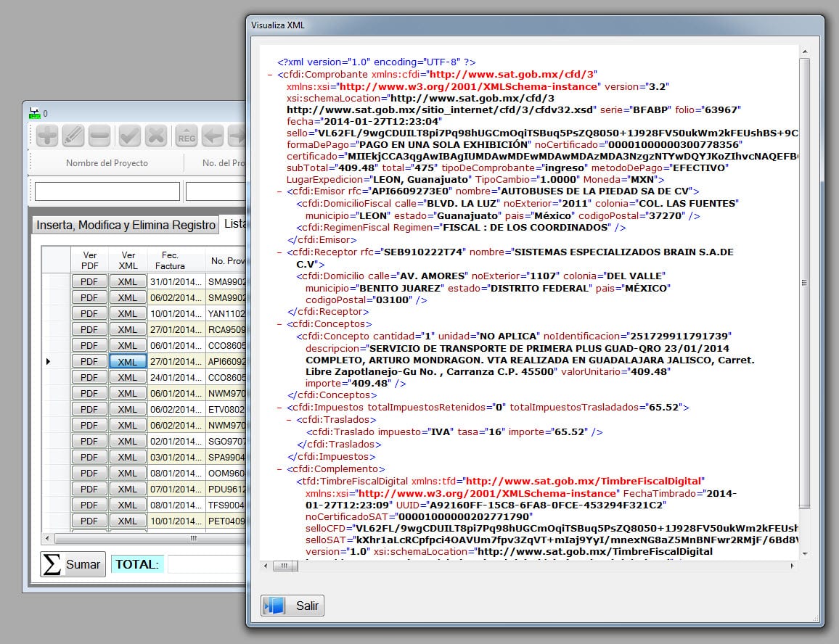
Task: Click invoice grid horizontal scrollbar thumb
Action: (150, 538)
